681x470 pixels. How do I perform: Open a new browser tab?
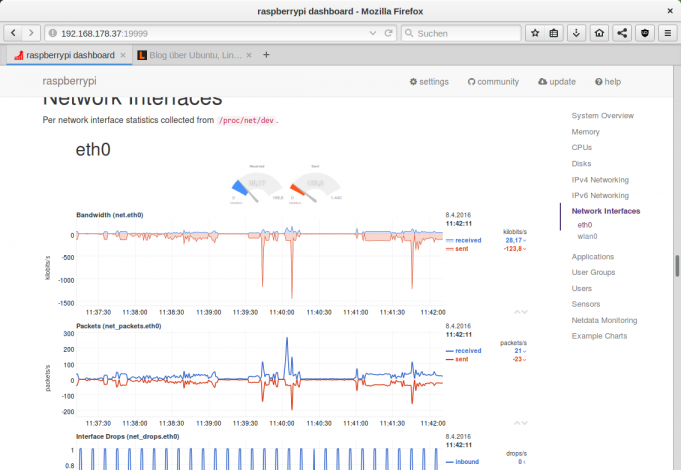point(266,54)
